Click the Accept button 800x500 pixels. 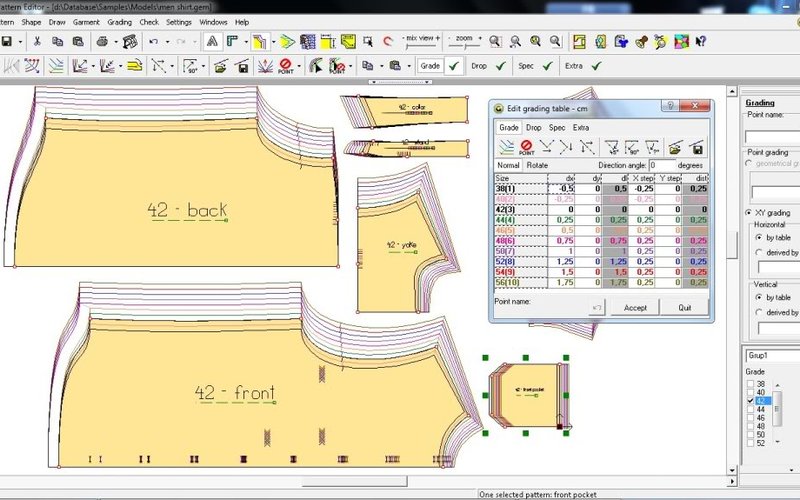[635, 308]
